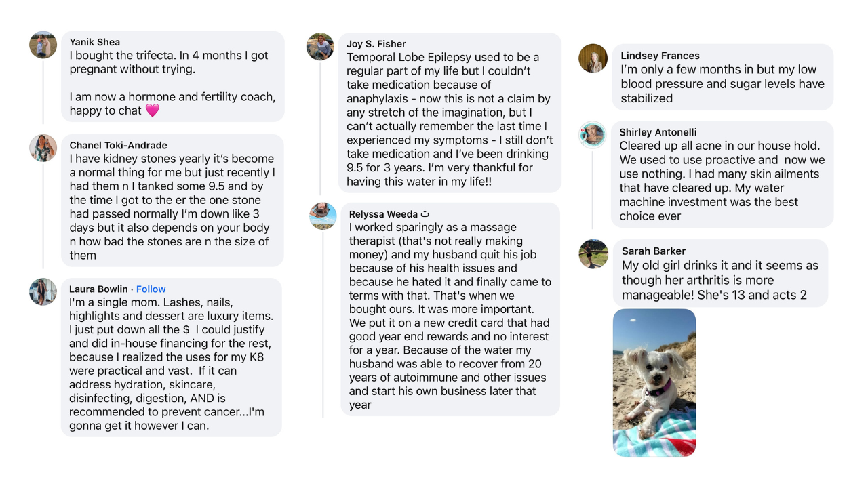Open the white dog beach photo
Image resolution: width=868 pixels, height=488 pixels.
click(x=654, y=383)
